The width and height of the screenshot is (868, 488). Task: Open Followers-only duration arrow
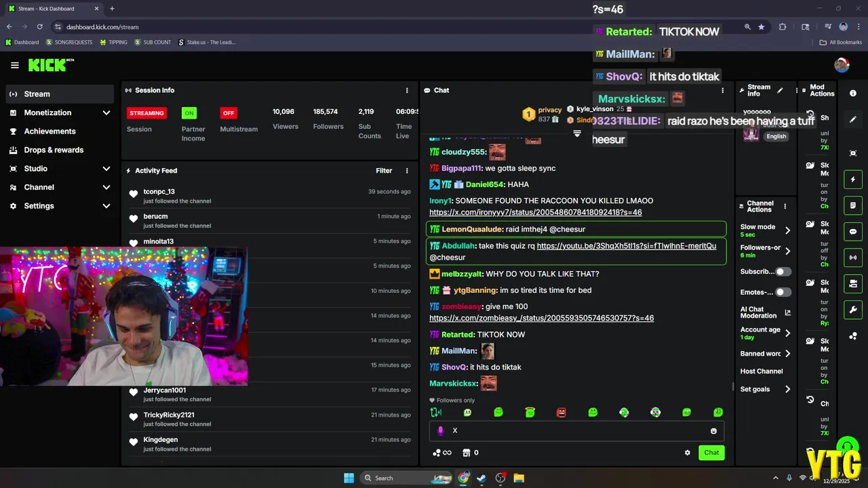tap(787, 251)
